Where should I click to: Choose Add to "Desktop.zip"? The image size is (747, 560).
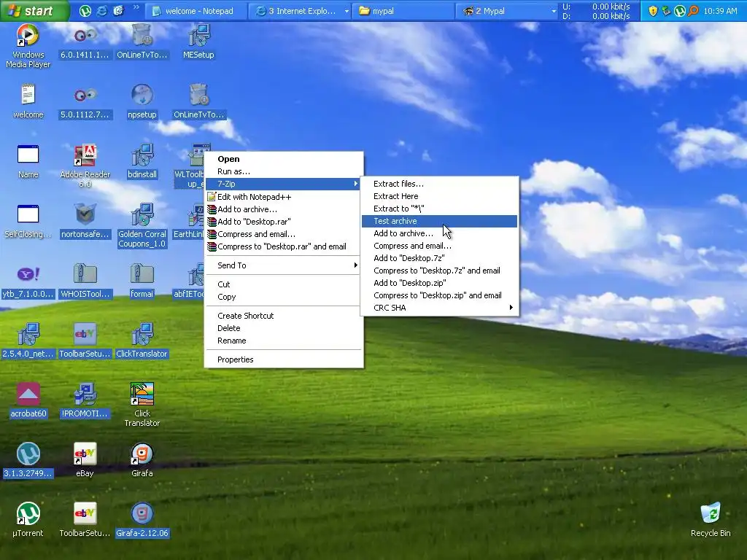click(x=439, y=283)
